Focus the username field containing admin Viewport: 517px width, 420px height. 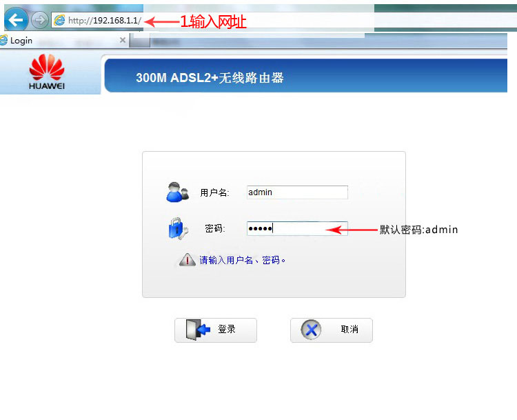click(297, 192)
